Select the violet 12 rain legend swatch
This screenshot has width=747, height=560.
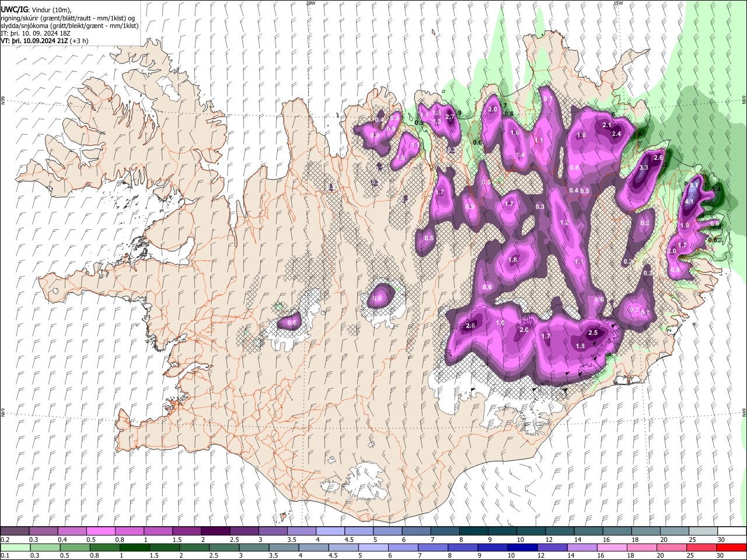pyautogui.click(x=552, y=548)
